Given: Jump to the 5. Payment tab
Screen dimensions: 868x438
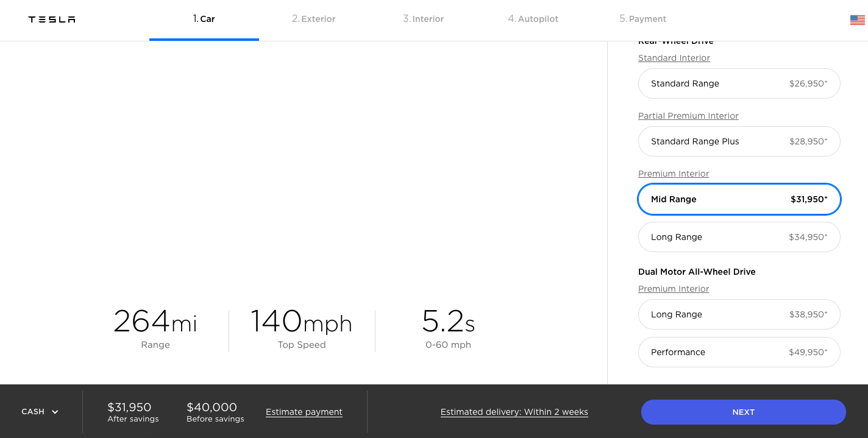Looking at the screenshot, I should [642, 19].
